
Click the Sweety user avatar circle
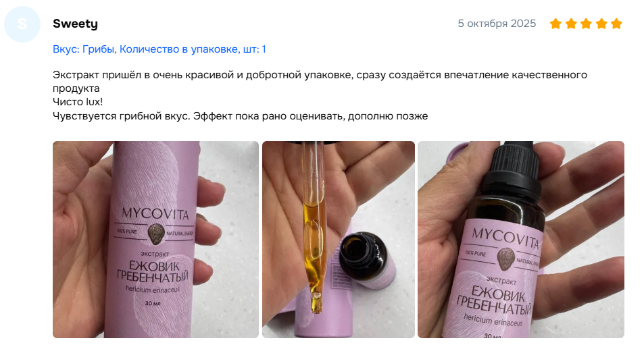[22, 24]
